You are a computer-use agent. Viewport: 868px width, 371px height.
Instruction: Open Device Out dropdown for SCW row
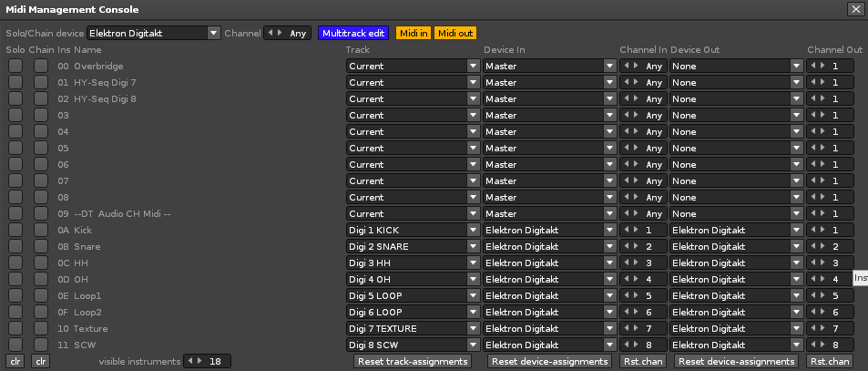coord(736,345)
